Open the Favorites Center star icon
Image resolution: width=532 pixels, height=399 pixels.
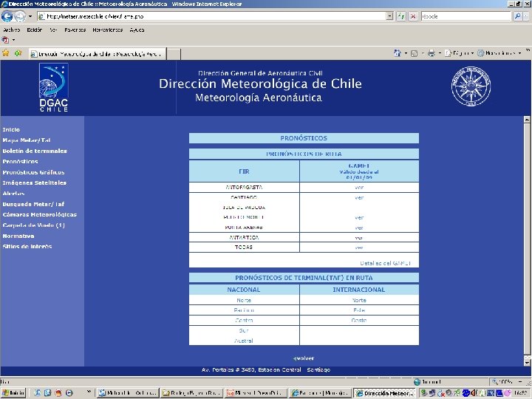coord(6,53)
